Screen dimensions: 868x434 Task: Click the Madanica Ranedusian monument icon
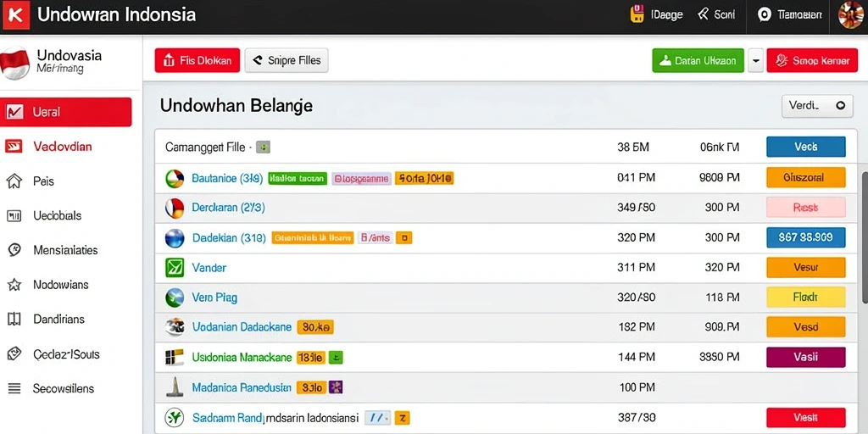pyautogui.click(x=175, y=387)
